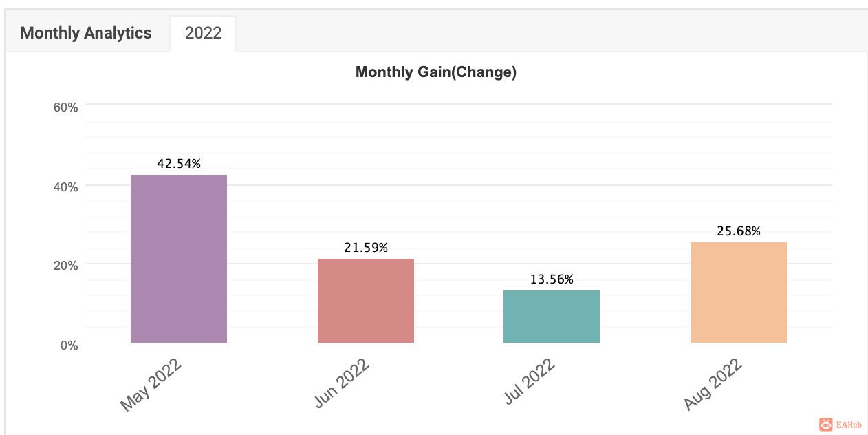Screen dimensions: 868x435
Task: Click the 13.56% data label
Action: (552, 279)
